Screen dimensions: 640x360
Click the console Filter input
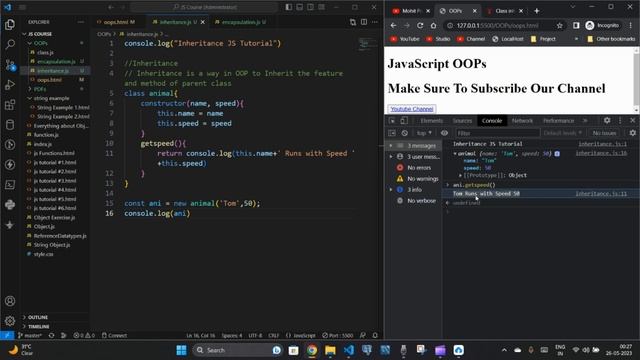point(497,133)
